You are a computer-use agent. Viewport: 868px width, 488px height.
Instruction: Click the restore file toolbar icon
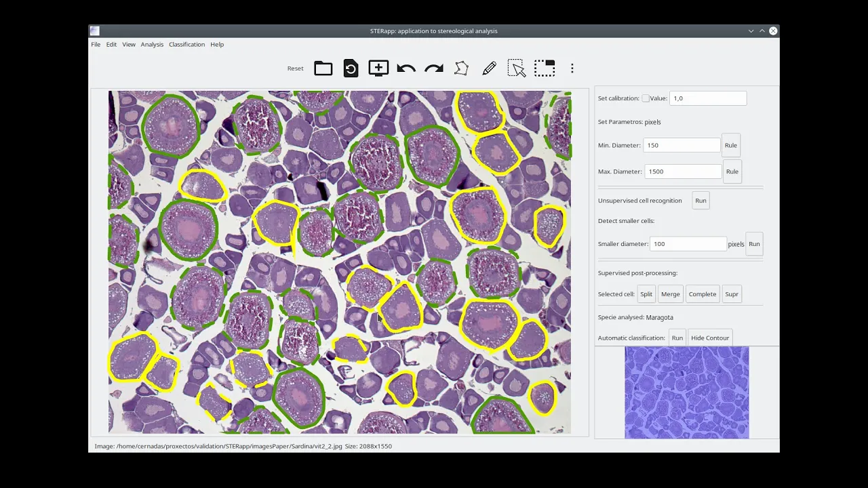point(351,68)
